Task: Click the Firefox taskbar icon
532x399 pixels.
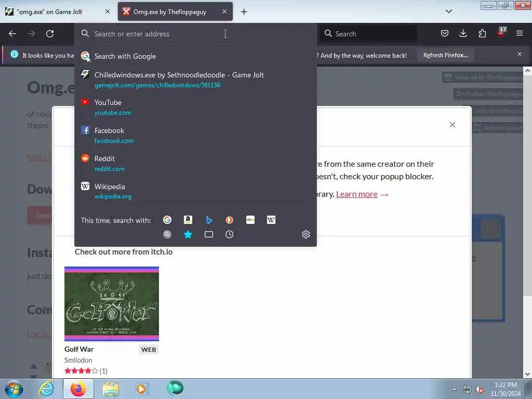Action: tap(78, 389)
